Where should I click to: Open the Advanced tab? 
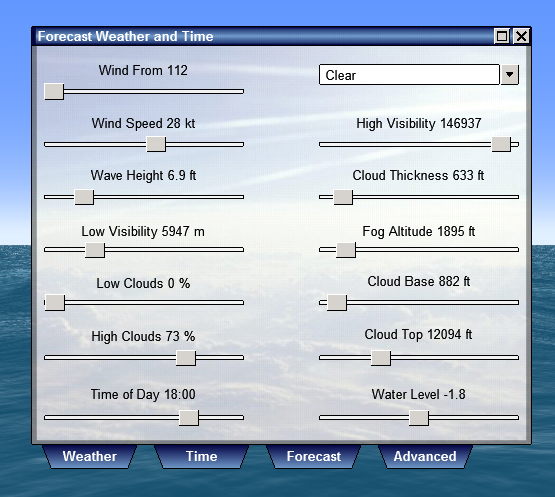[x=425, y=456]
